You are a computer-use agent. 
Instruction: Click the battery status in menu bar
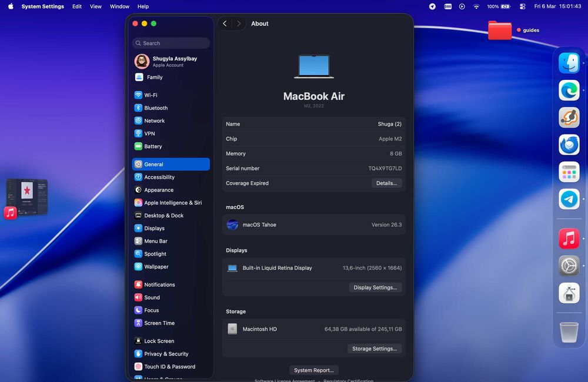tap(499, 6)
